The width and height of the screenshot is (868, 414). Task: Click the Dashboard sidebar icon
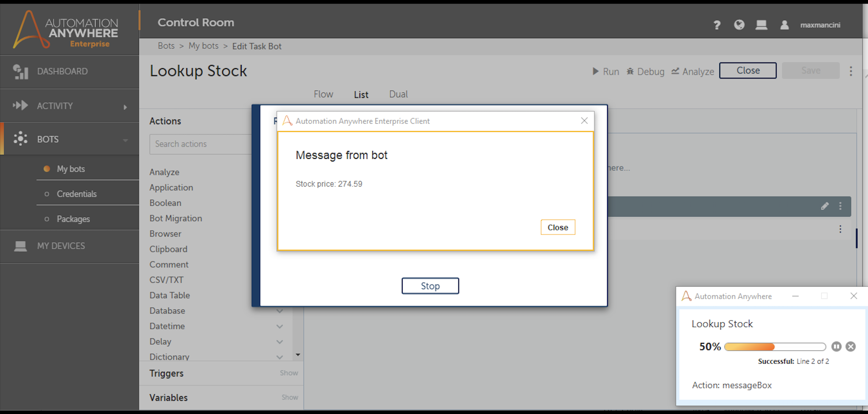pos(21,72)
